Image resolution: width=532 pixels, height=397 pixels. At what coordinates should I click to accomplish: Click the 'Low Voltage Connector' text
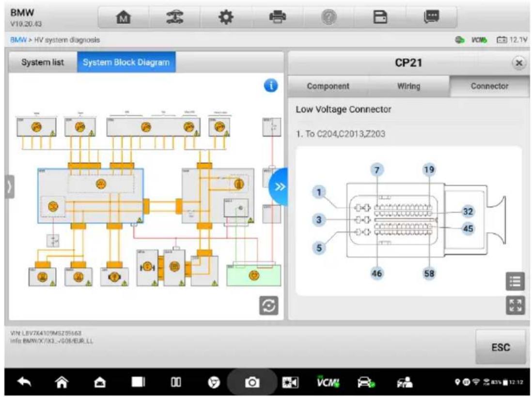344,109
